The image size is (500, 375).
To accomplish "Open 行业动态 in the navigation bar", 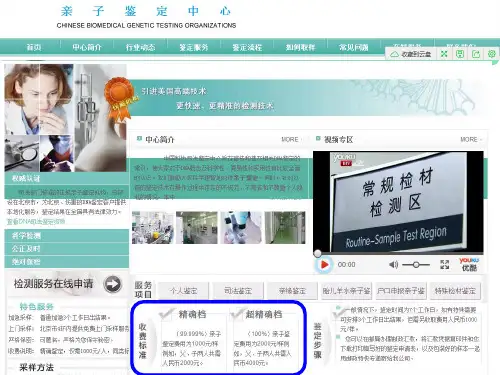I will (140, 47).
